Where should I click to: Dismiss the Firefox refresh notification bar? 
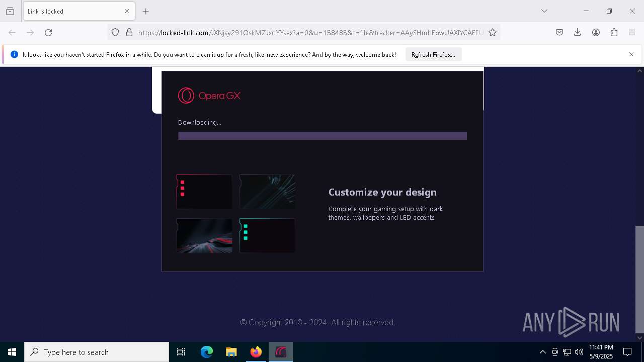[631, 54]
